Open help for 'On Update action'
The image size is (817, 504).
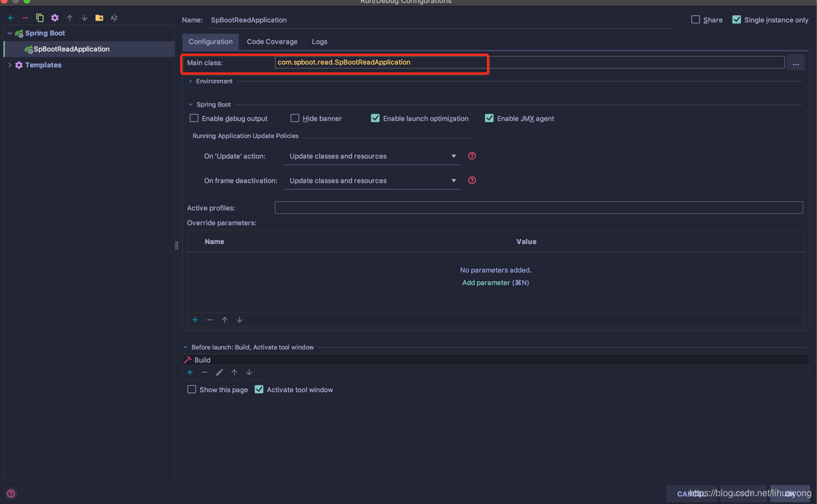472,156
